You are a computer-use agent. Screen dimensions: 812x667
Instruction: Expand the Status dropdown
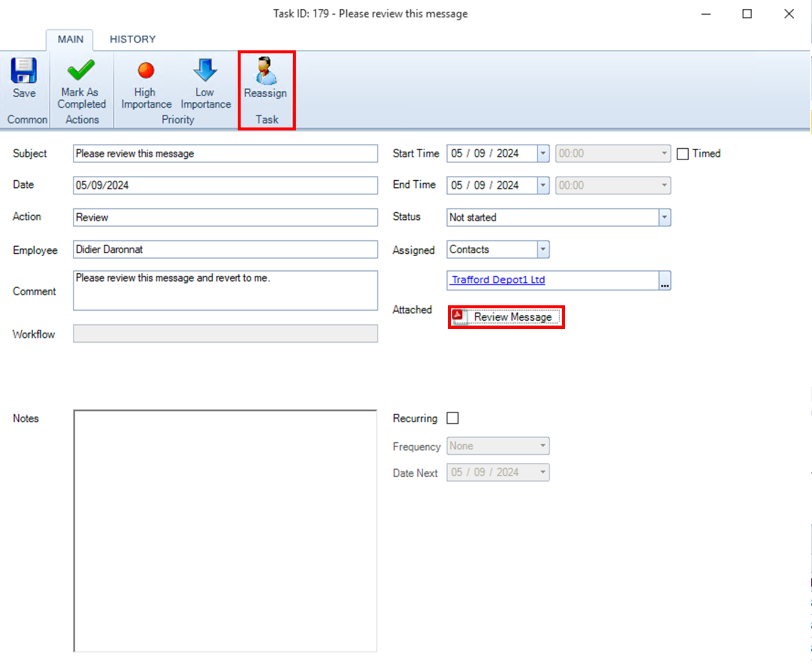tap(664, 218)
